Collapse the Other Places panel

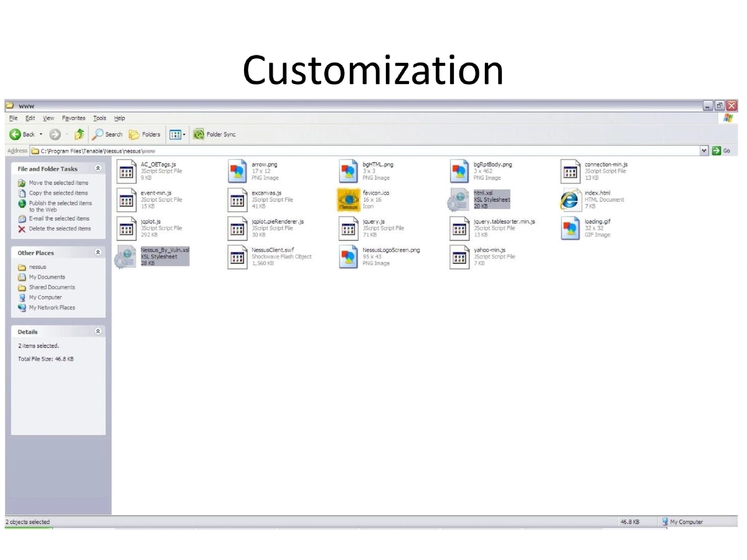click(98, 253)
